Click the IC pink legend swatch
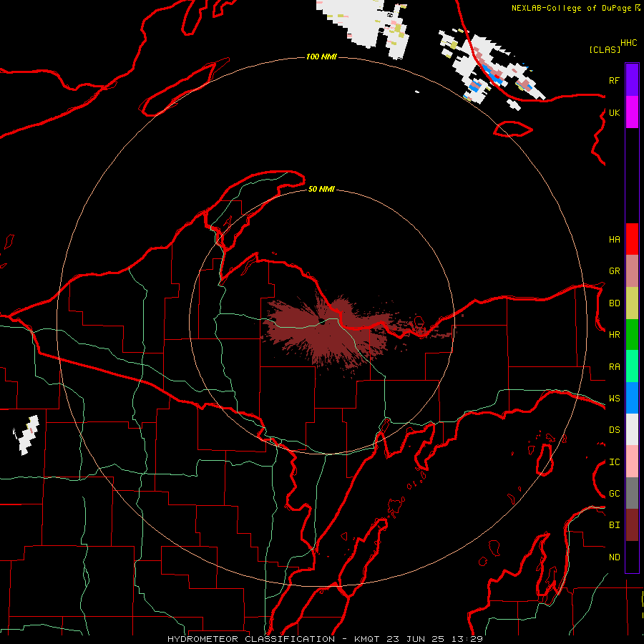 (x=632, y=462)
